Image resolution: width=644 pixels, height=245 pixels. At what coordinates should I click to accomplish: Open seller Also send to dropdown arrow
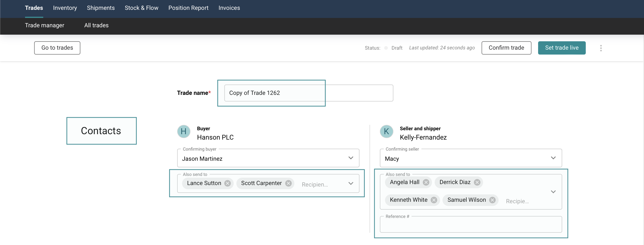pos(553,192)
